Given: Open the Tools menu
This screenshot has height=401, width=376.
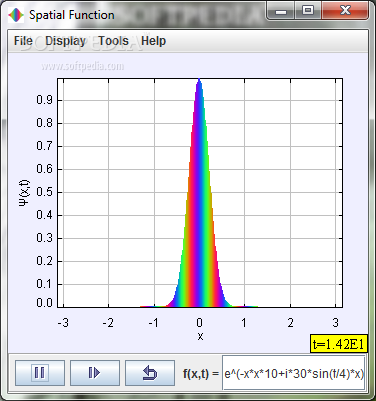Looking at the screenshot, I should [114, 41].
